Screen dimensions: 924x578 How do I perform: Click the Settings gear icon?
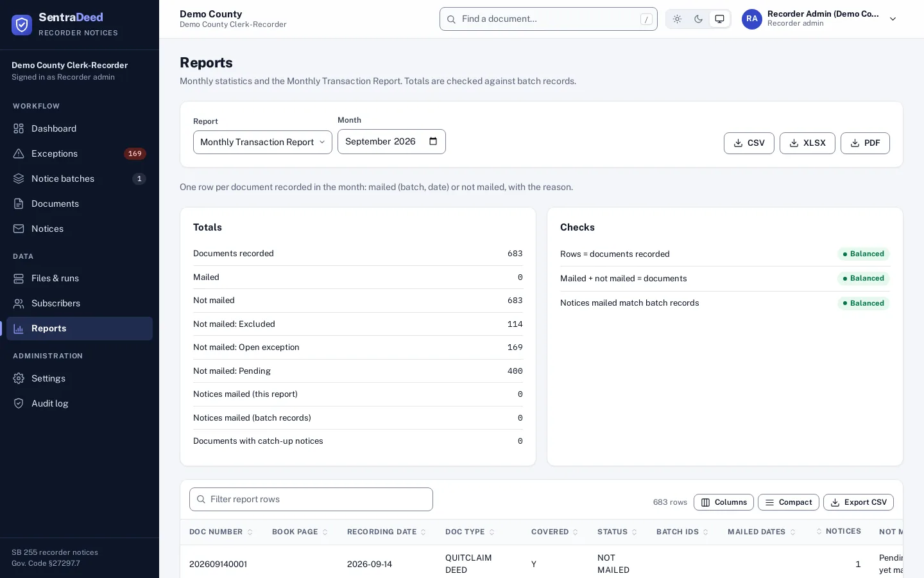point(19,378)
